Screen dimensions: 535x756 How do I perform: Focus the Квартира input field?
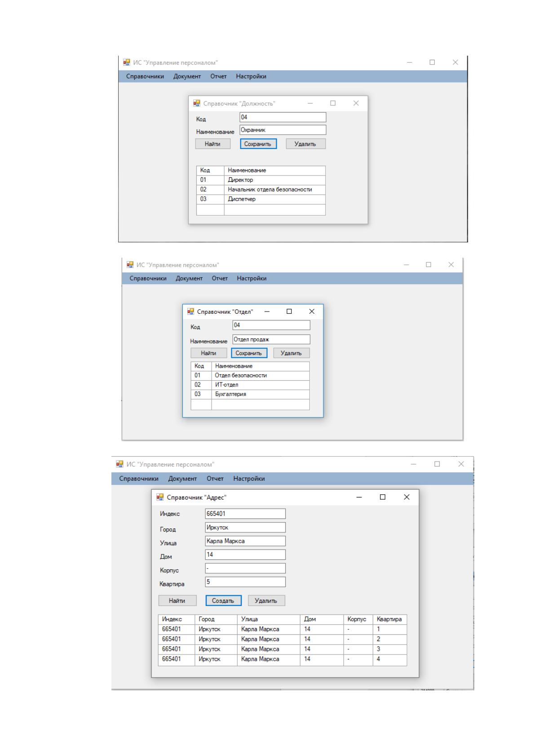(x=245, y=582)
